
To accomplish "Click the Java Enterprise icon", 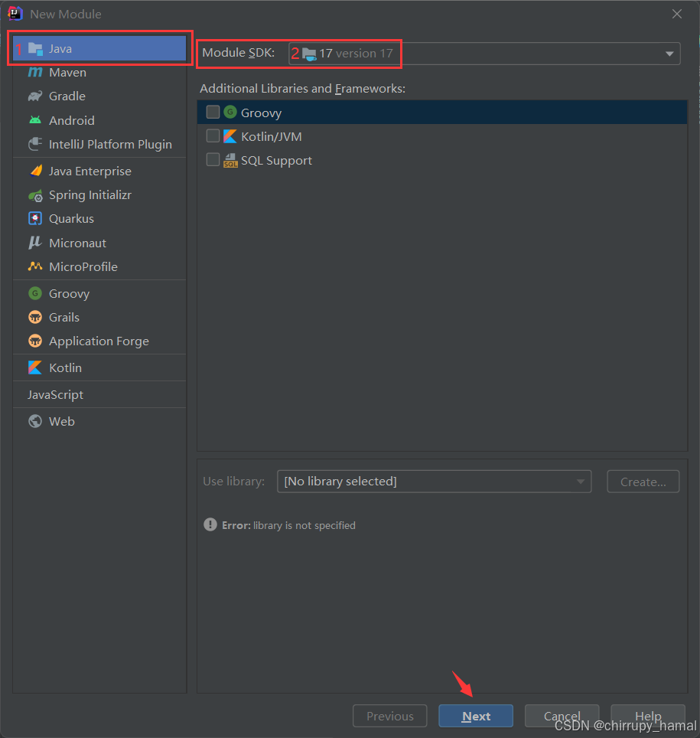I will point(36,171).
